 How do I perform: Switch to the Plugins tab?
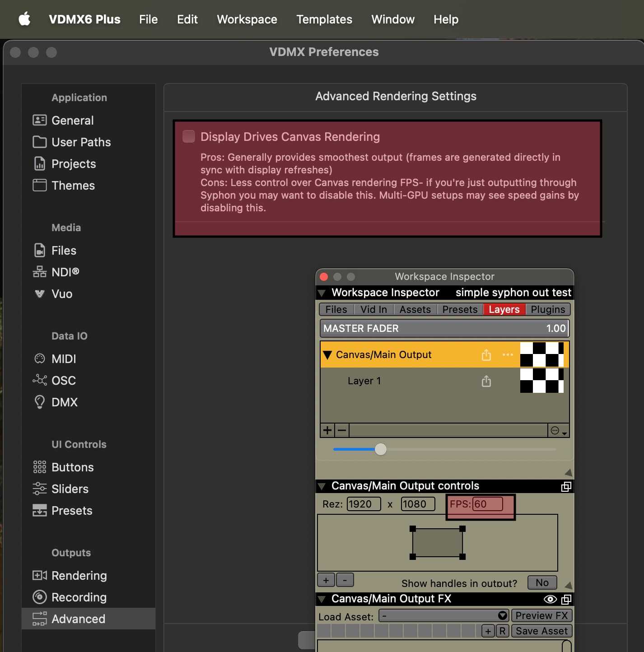click(548, 309)
